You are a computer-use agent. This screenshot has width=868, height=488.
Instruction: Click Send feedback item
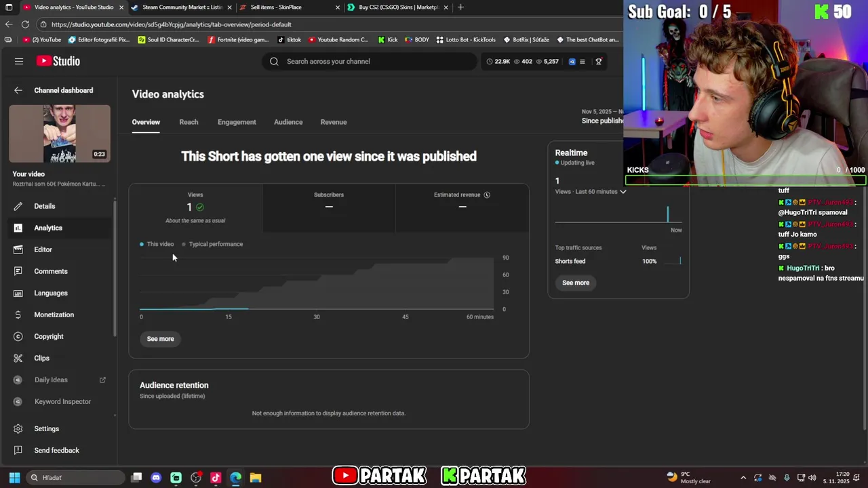click(60, 450)
